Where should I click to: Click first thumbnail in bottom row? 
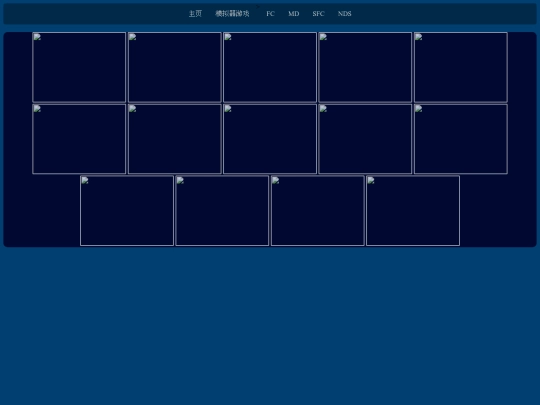click(127, 211)
